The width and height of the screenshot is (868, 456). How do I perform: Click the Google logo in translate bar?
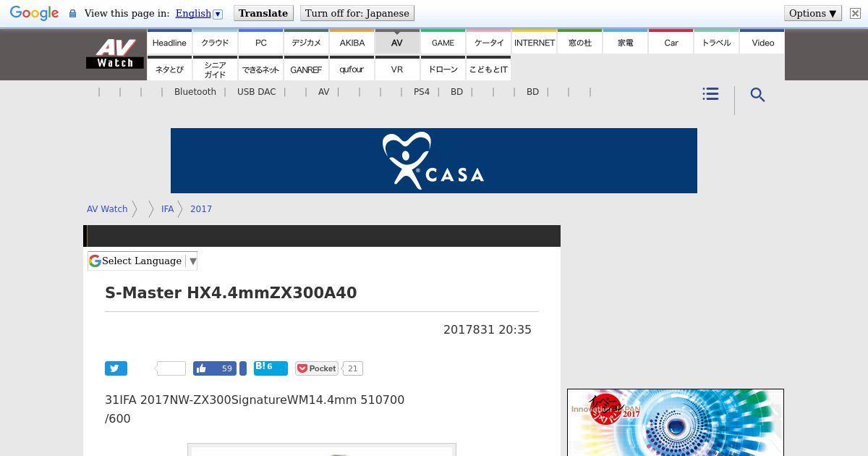[34, 13]
